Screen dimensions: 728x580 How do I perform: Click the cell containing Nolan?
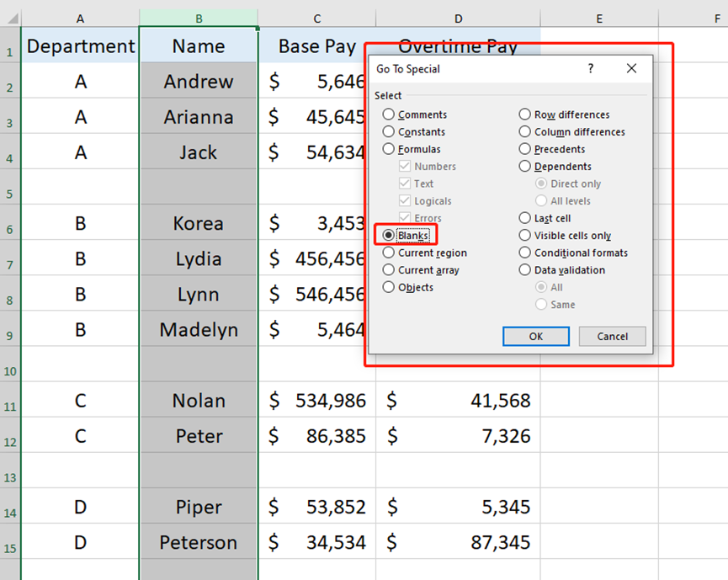(x=199, y=400)
